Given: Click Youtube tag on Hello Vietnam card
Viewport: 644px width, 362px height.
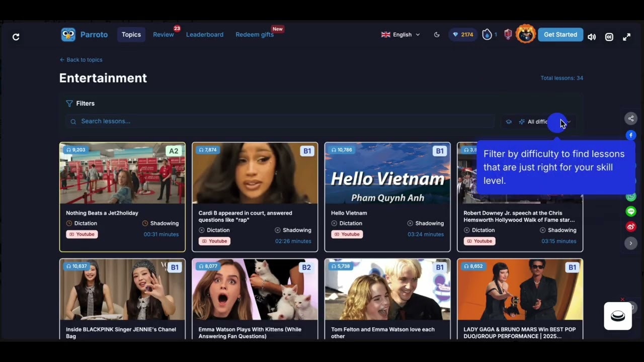Looking at the screenshot, I should click(x=347, y=234).
